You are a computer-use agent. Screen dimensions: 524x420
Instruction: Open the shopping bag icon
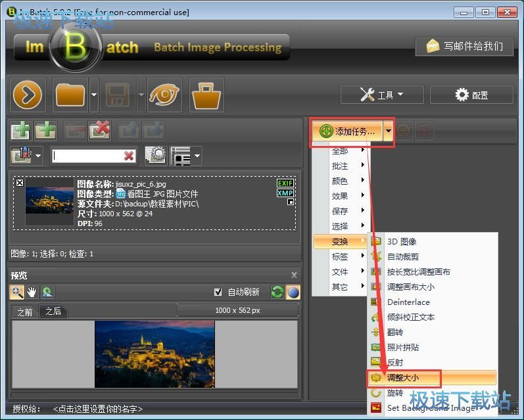pyautogui.click(x=206, y=95)
